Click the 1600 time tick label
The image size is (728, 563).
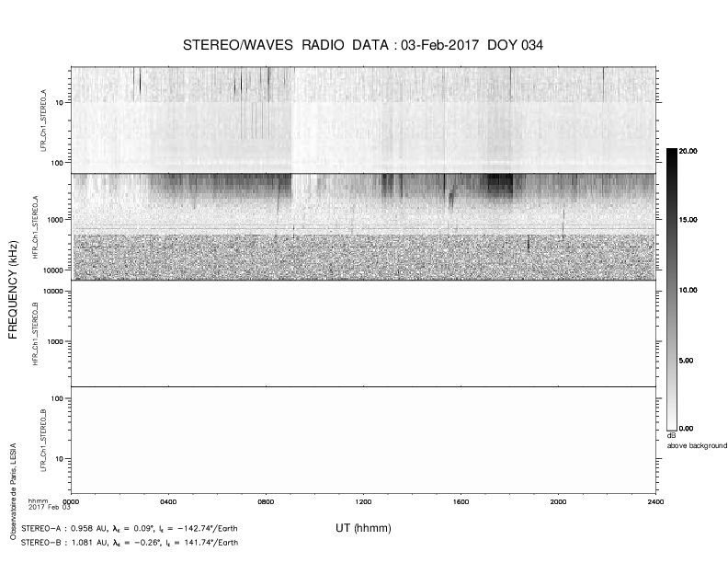point(461,501)
